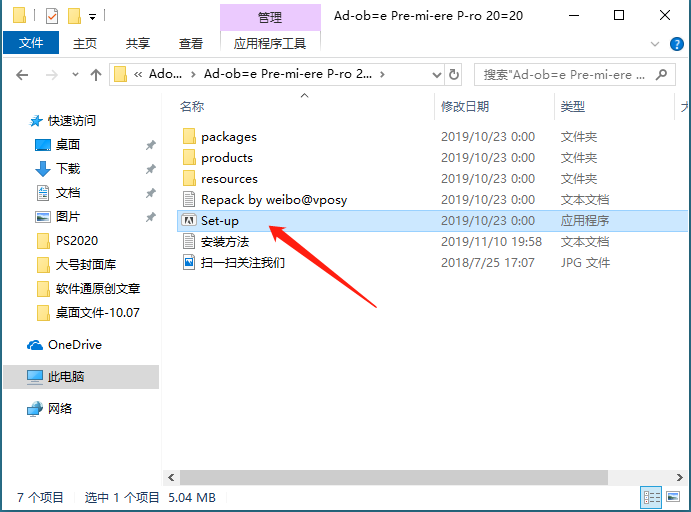Click the Back navigation arrow

point(22,75)
